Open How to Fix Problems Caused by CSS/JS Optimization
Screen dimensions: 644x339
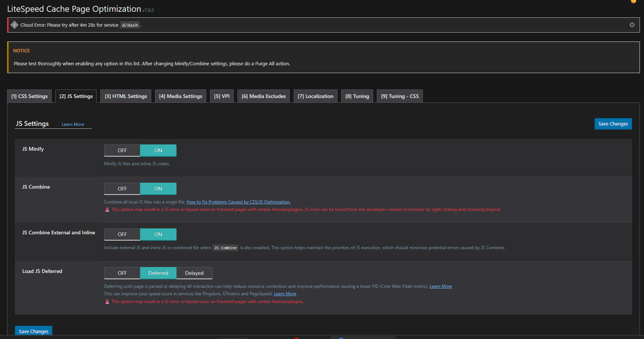pos(238,202)
